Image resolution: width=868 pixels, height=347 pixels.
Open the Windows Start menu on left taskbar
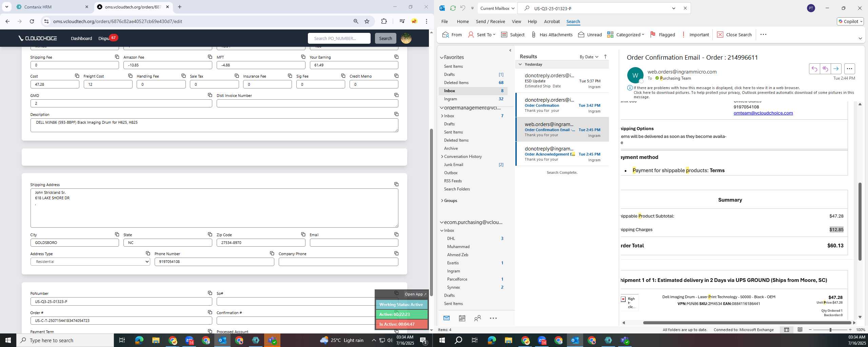click(8, 340)
